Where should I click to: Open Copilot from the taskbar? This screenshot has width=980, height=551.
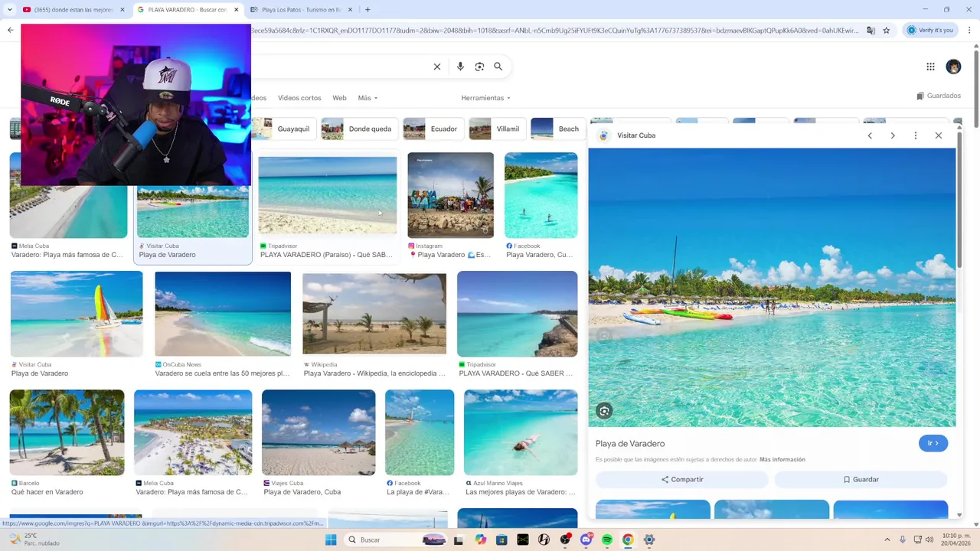tap(480, 540)
